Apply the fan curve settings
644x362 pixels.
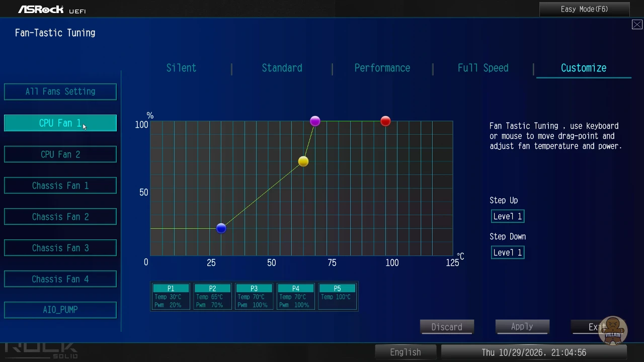click(522, 327)
